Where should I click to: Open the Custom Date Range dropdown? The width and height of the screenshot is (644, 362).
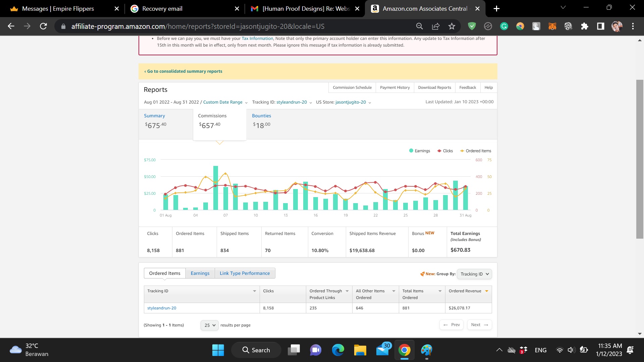pos(225,102)
